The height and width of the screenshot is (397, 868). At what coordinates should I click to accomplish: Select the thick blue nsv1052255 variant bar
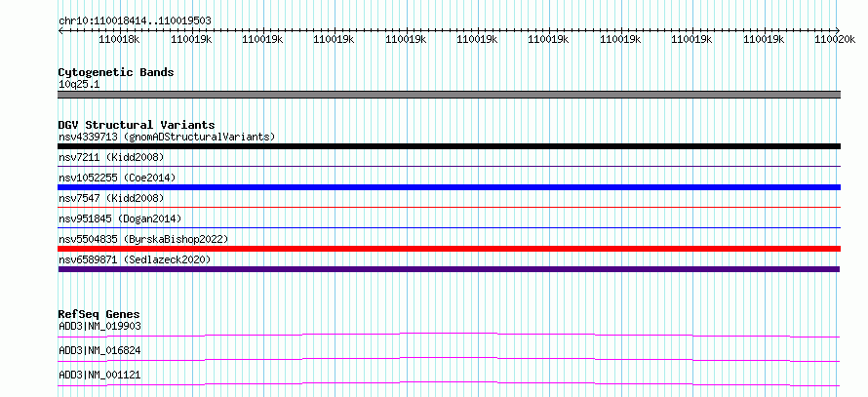point(449,187)
